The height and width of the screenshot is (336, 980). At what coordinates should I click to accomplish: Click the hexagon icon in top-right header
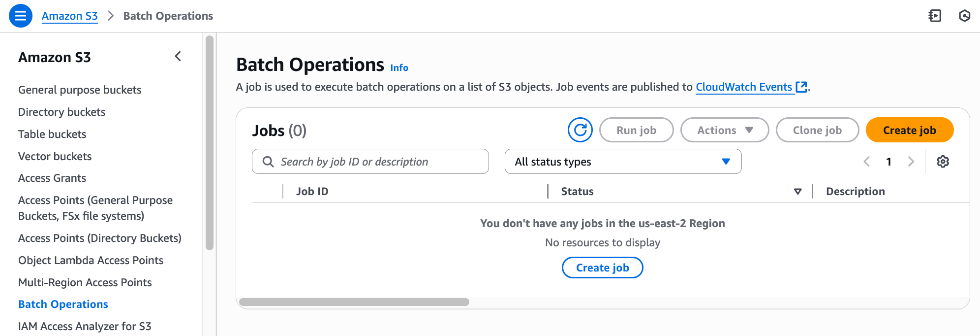pos(964,16)
